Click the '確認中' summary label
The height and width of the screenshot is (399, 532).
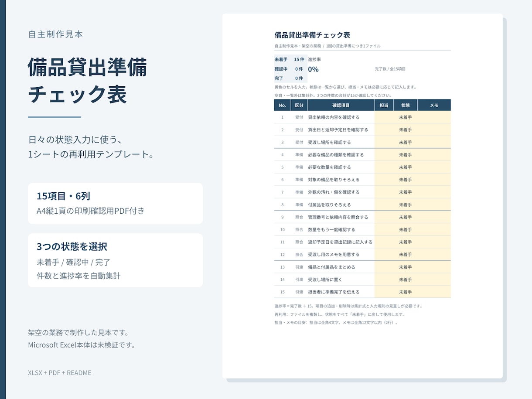tap(281, 69)
